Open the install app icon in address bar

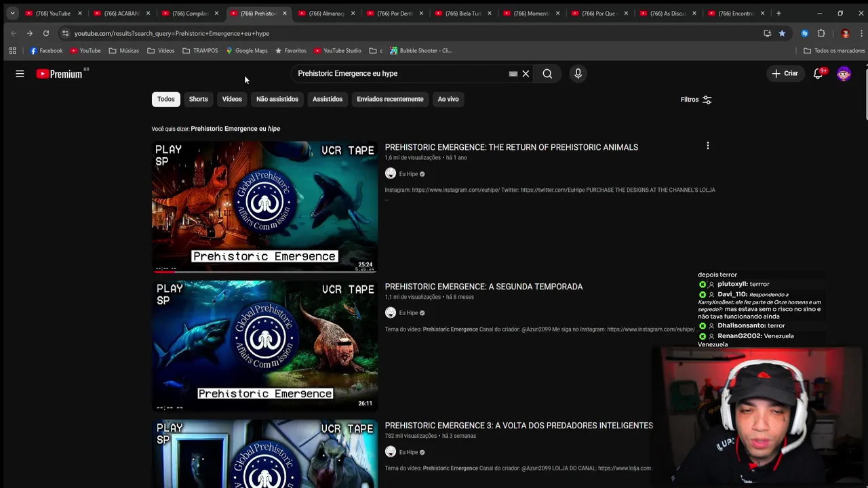tap(768, 33)
